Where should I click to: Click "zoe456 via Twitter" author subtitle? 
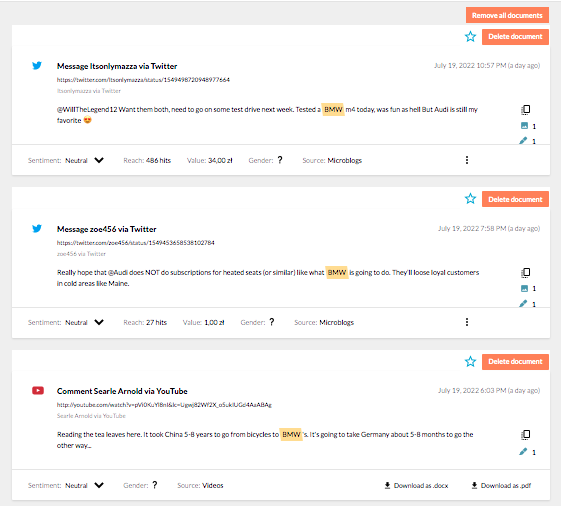tap(81, 254)
